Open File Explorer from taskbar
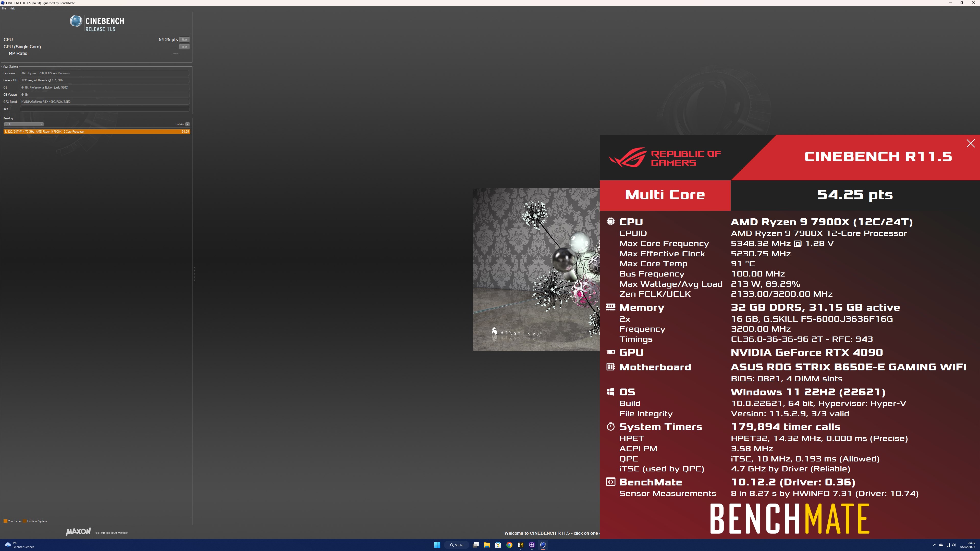The image size is (980, 551). coord(487,545)
